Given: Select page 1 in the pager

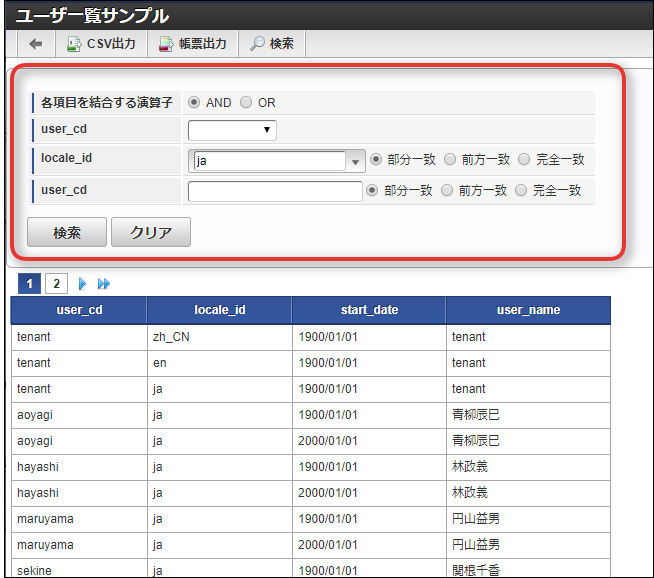Looking at the screenshot, I should [30, 284].
